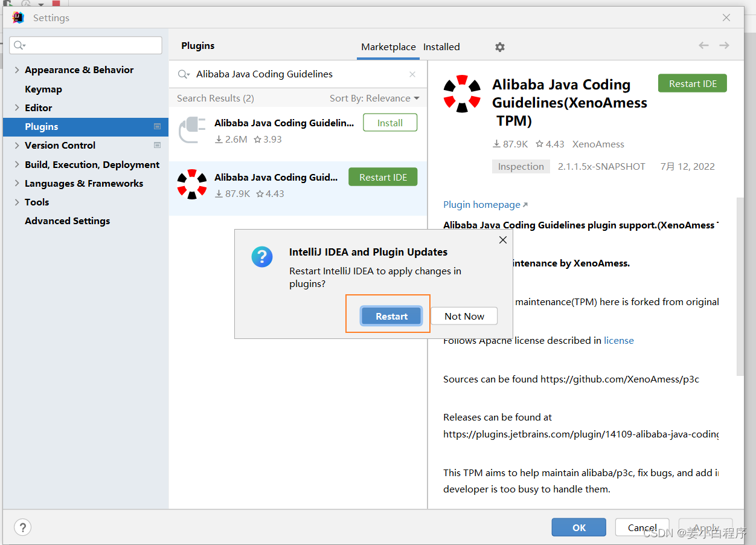Expand the Version Control node

pyautogui.click(x=16, y=145)
